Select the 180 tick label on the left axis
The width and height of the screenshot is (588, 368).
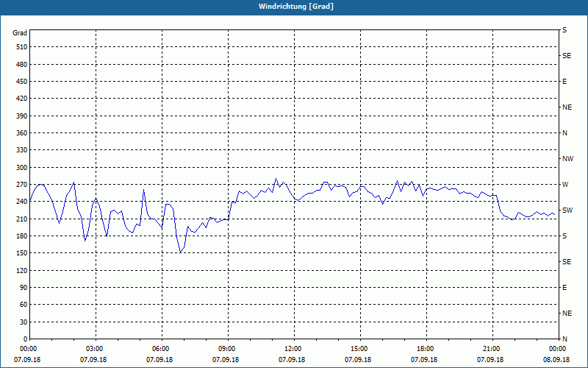pyautogui.click(x=20, y=236)
